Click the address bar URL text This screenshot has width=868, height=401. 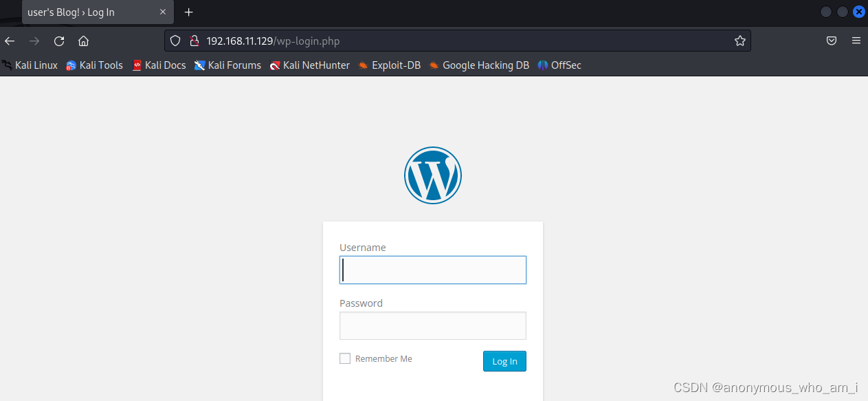coord(273,41)
